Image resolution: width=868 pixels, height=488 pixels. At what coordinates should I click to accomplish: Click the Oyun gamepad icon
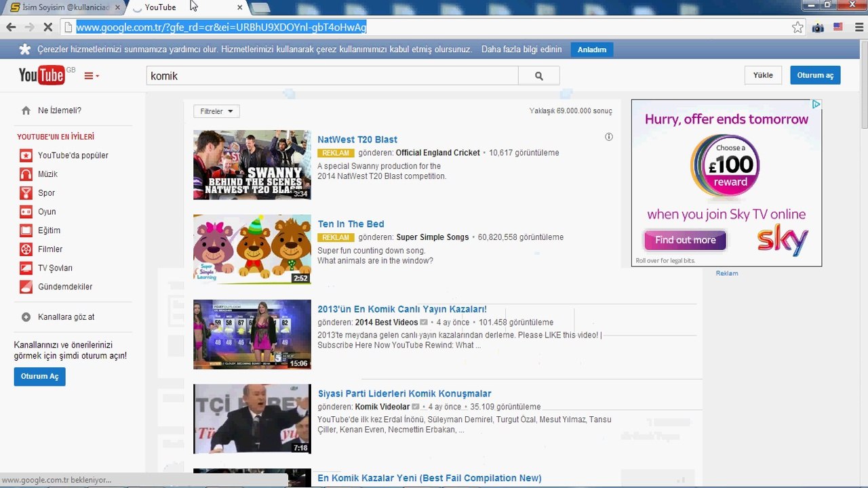(26, 211)
